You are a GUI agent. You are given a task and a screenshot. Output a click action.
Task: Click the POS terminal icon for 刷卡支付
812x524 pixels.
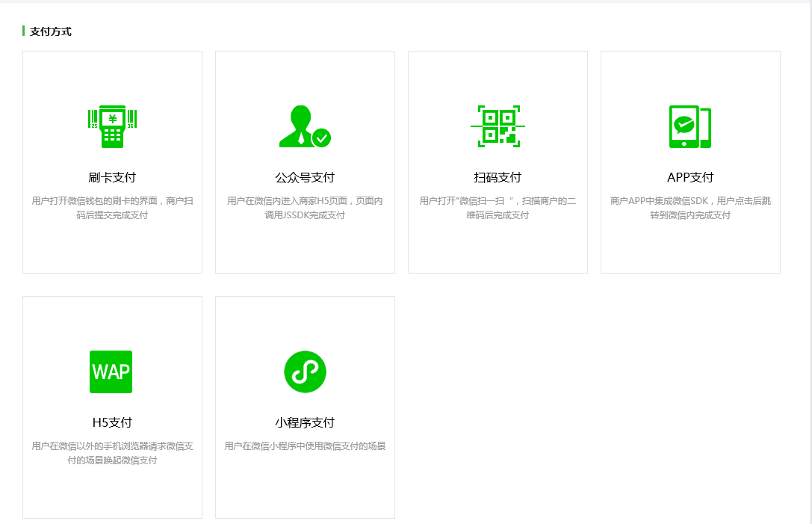coord(112,126)
